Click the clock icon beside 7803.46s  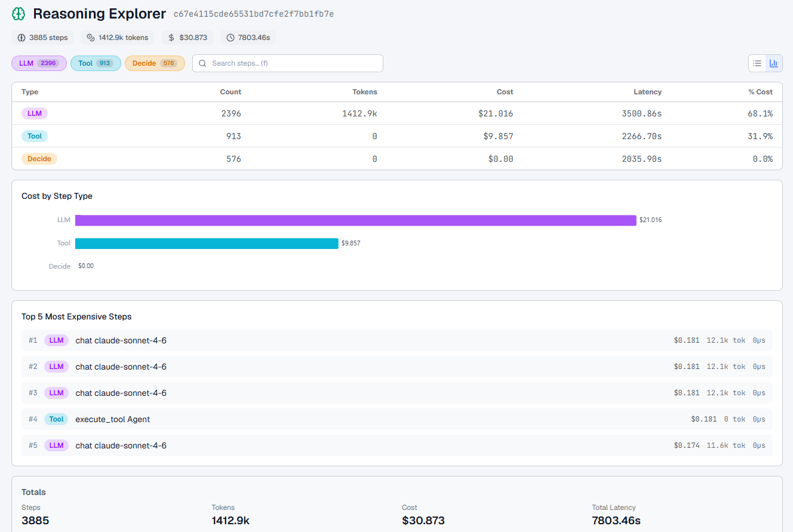[x=230, y=38]
